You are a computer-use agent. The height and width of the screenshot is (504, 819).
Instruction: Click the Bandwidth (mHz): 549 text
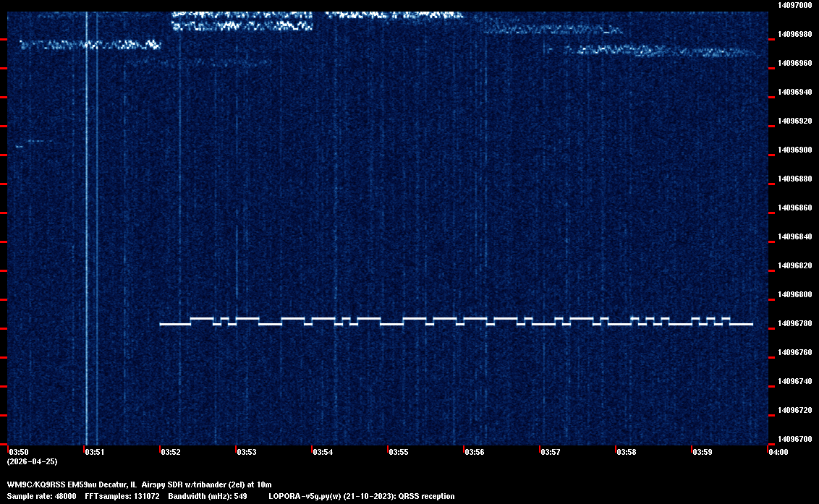click(x=208, y=496)
